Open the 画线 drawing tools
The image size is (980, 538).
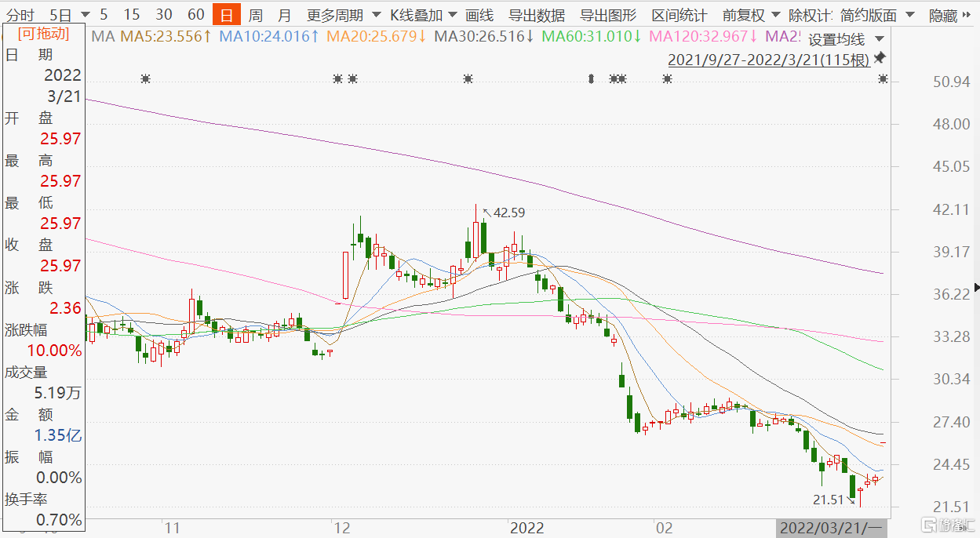pyautogui.click(x=479, y=15)
